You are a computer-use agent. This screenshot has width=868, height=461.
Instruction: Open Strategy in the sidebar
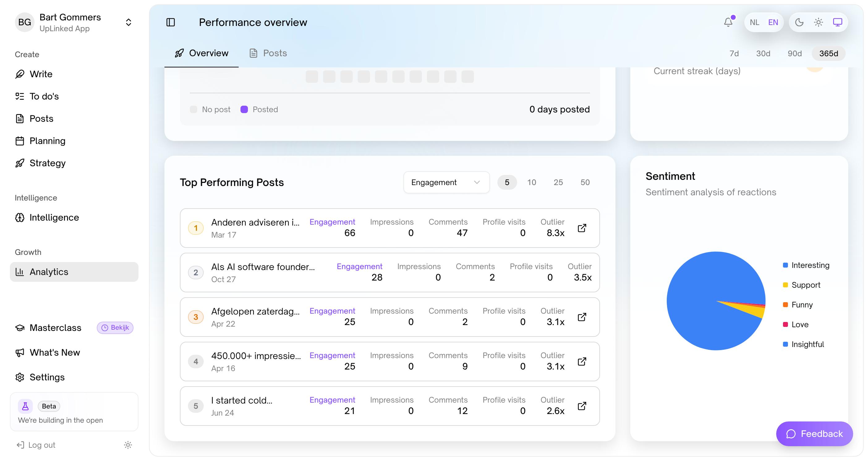(x=74, y=163)
